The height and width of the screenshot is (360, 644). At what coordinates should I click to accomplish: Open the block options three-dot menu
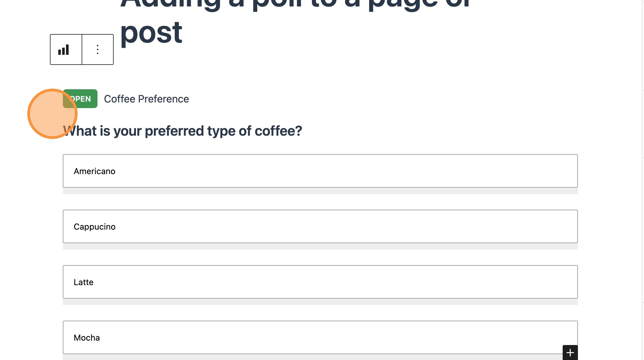(97, 49)
